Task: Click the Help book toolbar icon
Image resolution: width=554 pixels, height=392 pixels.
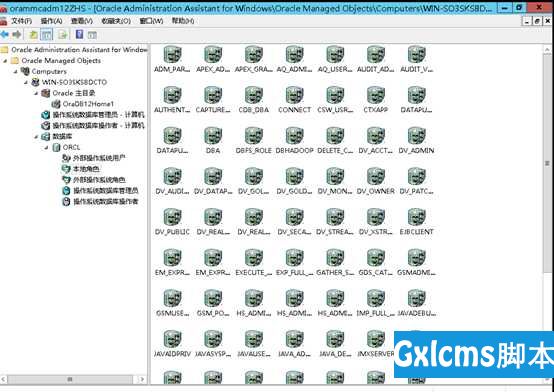Action: point(79,34)
